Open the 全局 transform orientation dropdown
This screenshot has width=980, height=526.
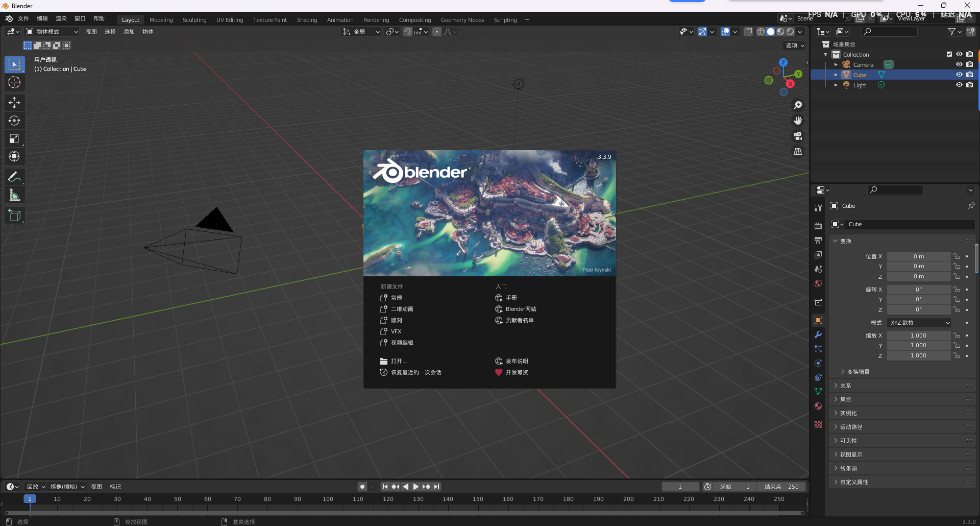point(361,31)
